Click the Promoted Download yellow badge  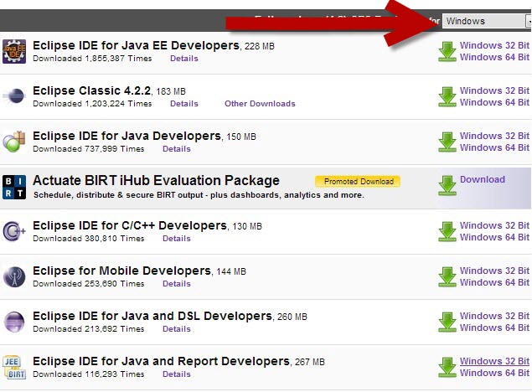tap(358, 181)
